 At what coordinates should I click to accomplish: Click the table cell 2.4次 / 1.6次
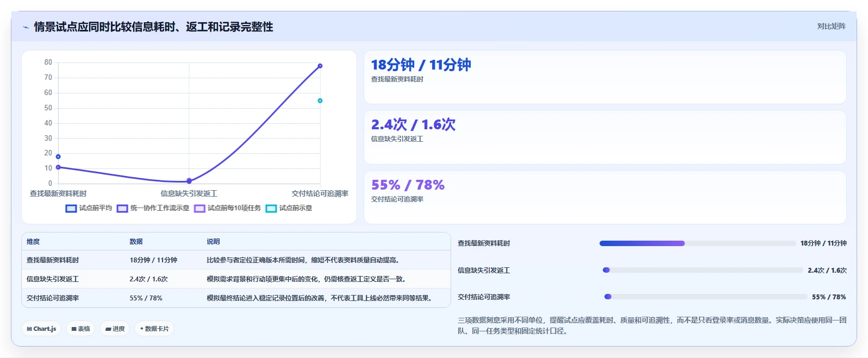pos(148,279)
